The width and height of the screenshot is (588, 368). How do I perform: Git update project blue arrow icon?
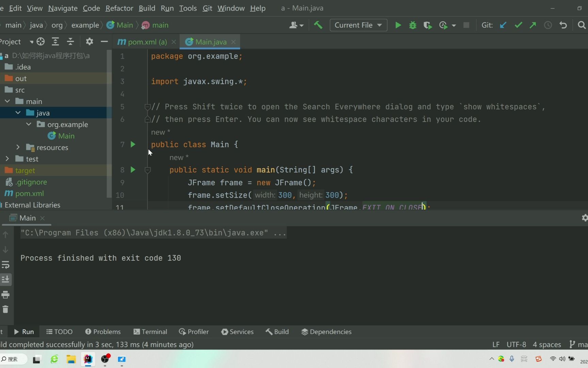pyautogui.click(x=503, y=25)
